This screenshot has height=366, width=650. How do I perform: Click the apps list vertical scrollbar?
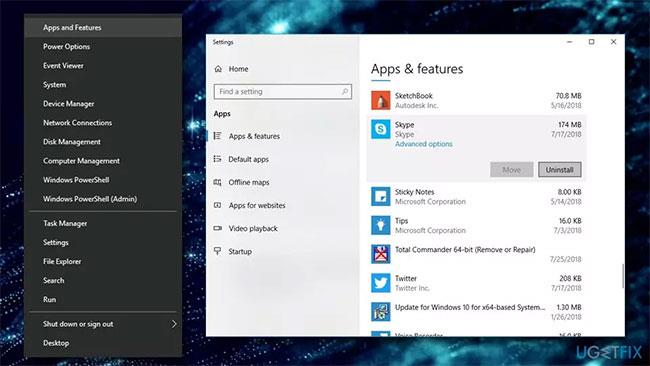tap(623, 276)
